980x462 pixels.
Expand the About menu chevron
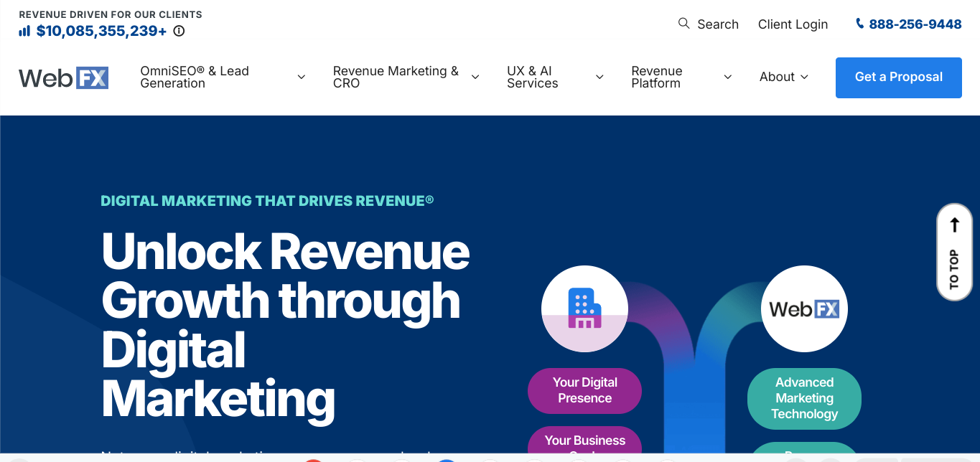click(804, 77)
